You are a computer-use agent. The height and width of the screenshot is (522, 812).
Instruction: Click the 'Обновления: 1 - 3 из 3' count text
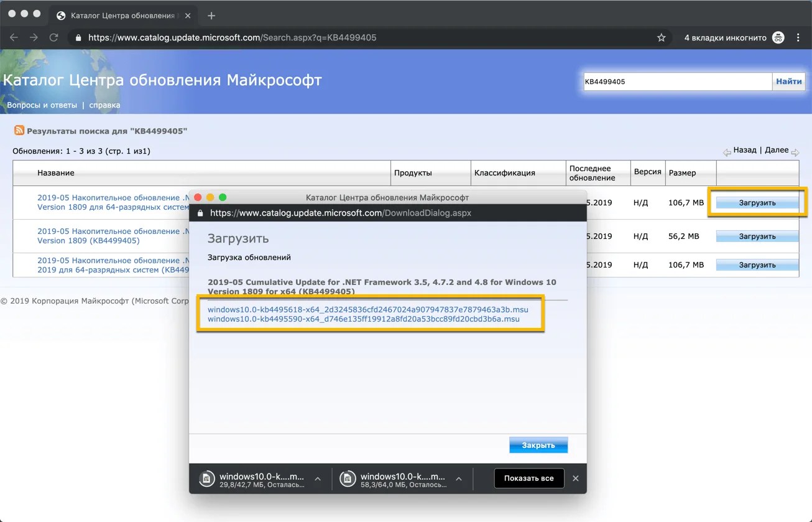pos(81,151)
